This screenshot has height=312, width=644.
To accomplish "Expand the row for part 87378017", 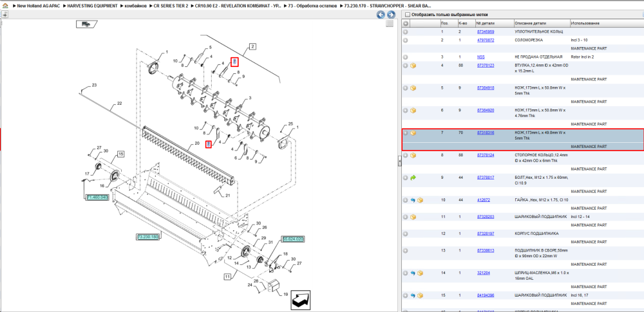I will 405,178.
